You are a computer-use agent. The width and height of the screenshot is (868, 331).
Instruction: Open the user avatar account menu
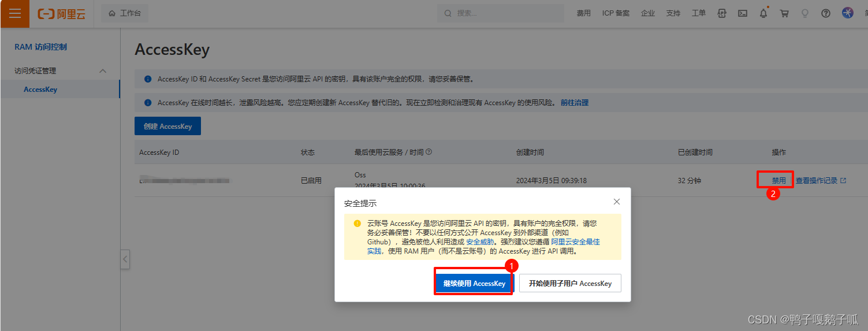click(847, 13)
